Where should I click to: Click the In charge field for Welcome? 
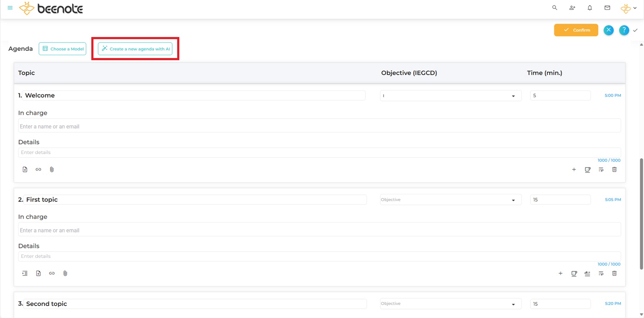click(319, 126)
